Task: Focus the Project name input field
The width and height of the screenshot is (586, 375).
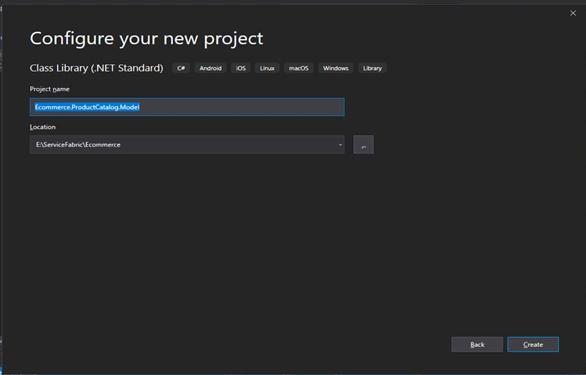Action: 187,107
